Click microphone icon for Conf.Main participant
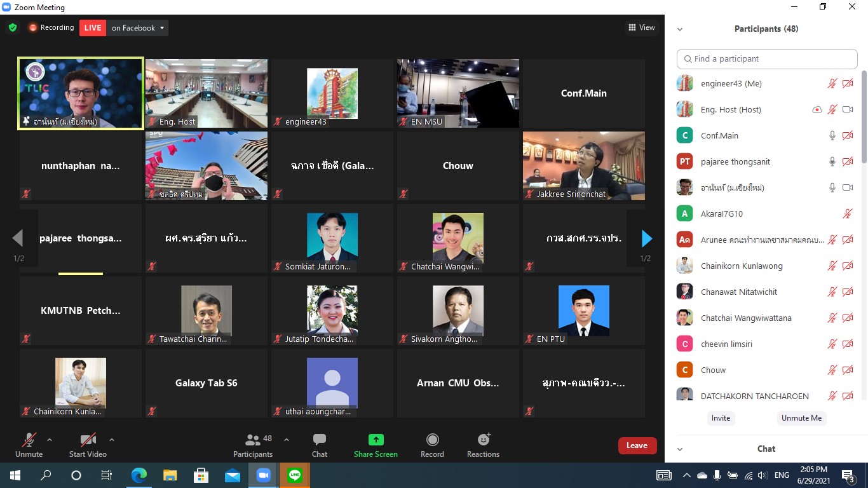Viewport: 868px width, 488px height. tap(832, 135)
